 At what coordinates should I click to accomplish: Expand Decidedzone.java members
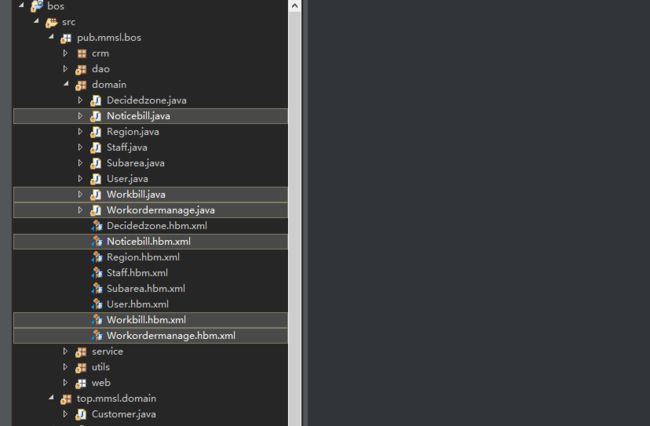coord(80,100)
